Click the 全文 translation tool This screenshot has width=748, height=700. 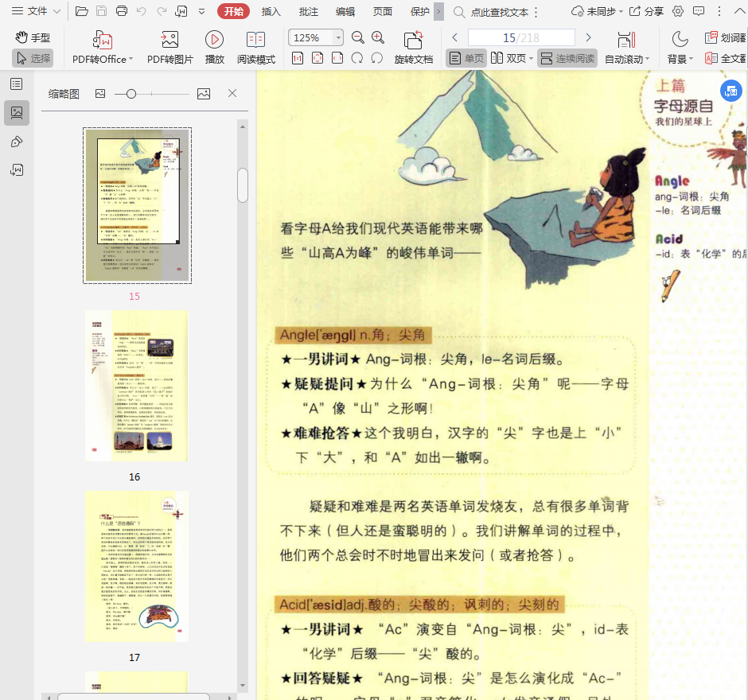tap(726, 58)
